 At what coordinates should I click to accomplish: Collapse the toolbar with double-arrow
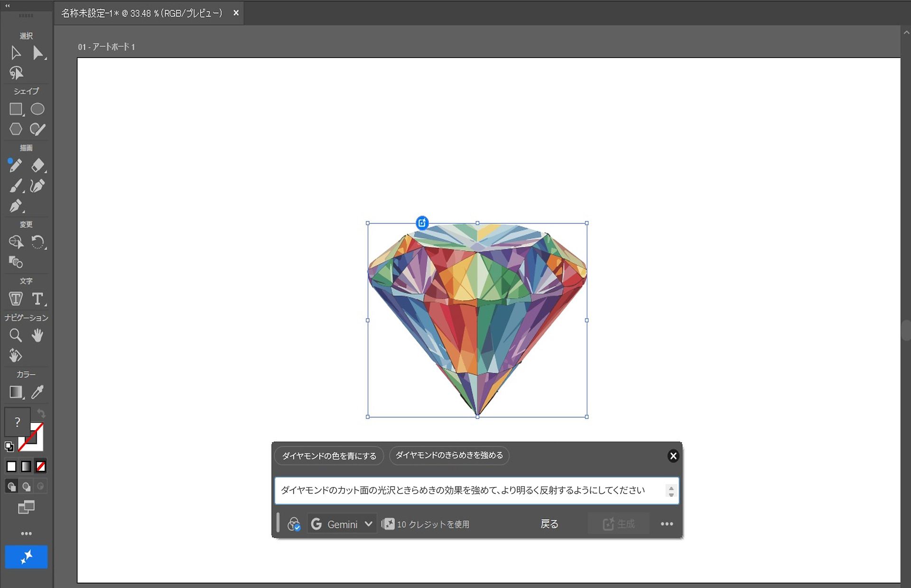coord(7,6)
